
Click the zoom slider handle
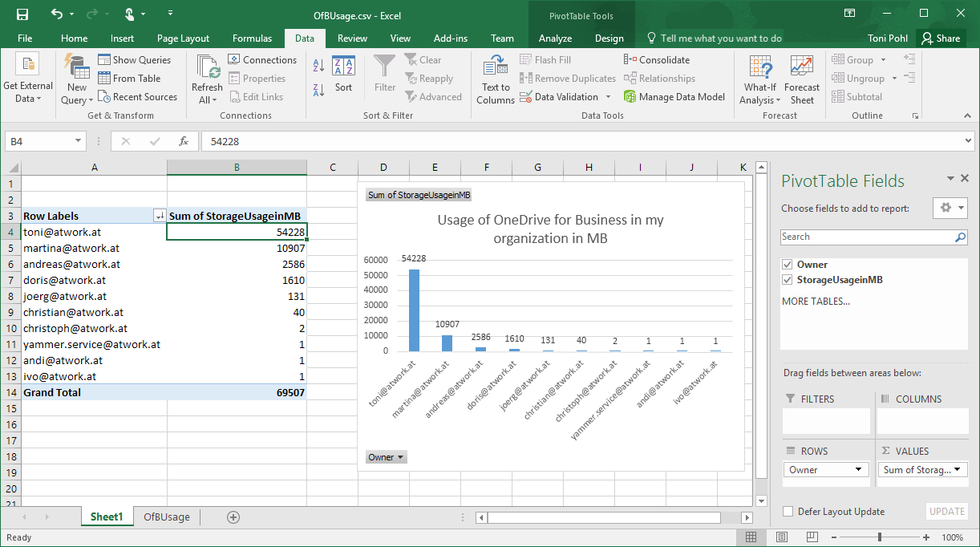tap(880, 537)
